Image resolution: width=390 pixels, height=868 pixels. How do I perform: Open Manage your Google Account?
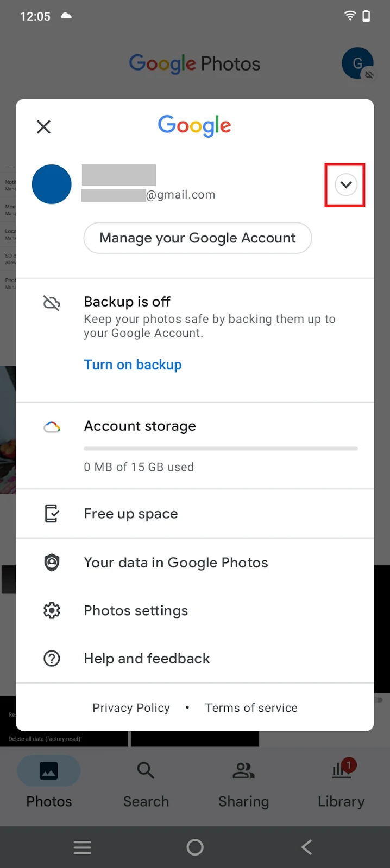[198, 238]
